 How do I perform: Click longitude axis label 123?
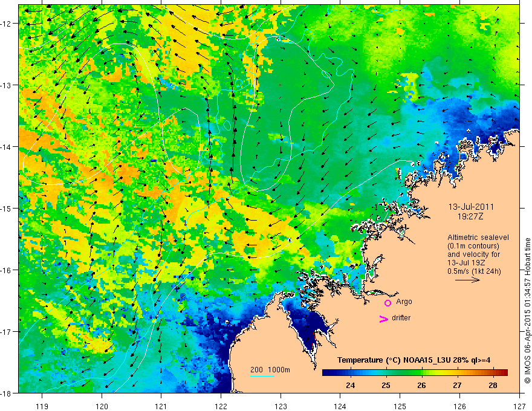[x=281, y=407]
